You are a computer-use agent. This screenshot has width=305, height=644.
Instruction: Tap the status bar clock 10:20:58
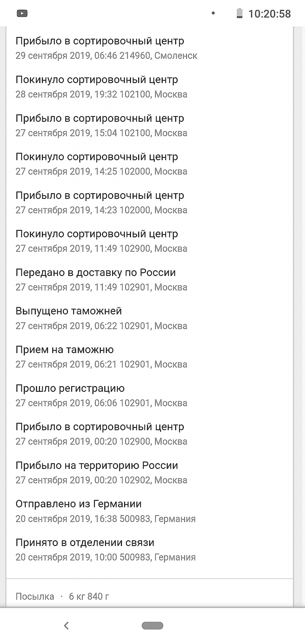coord(269,14)
